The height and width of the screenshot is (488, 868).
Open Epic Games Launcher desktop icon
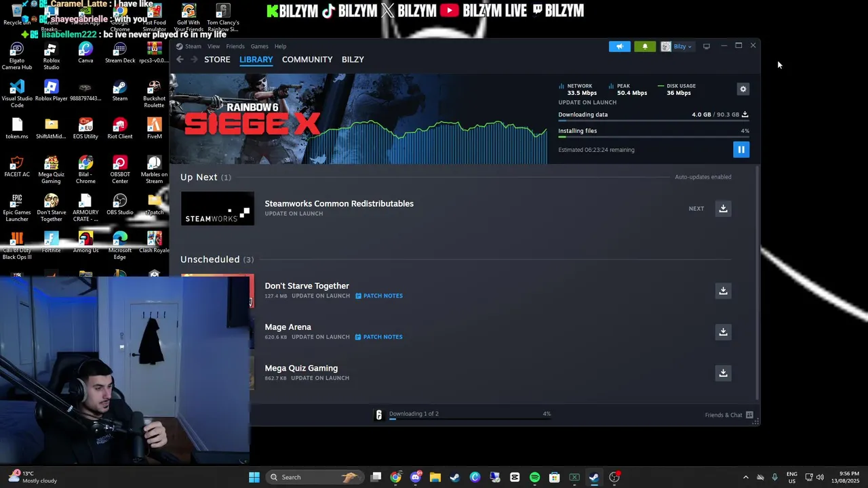[17, 208]
